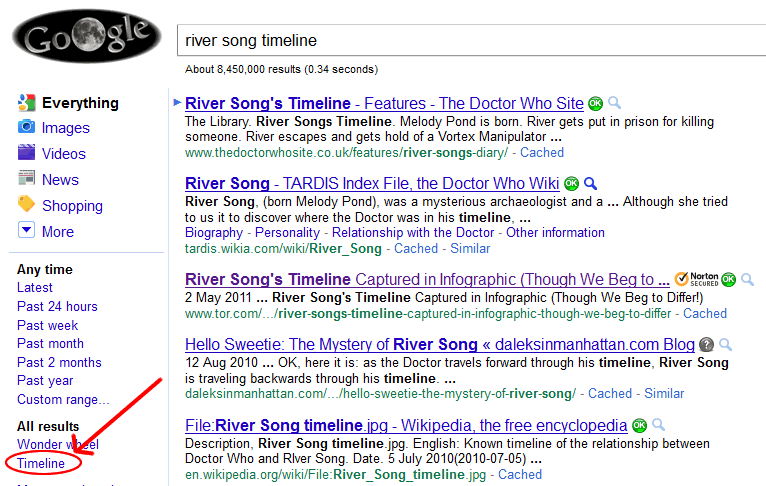Viewport: 766px width, 486px height.
Task: Click gray question mark badge beside daleksinmanhattan result
Action: tap(706, 345)
